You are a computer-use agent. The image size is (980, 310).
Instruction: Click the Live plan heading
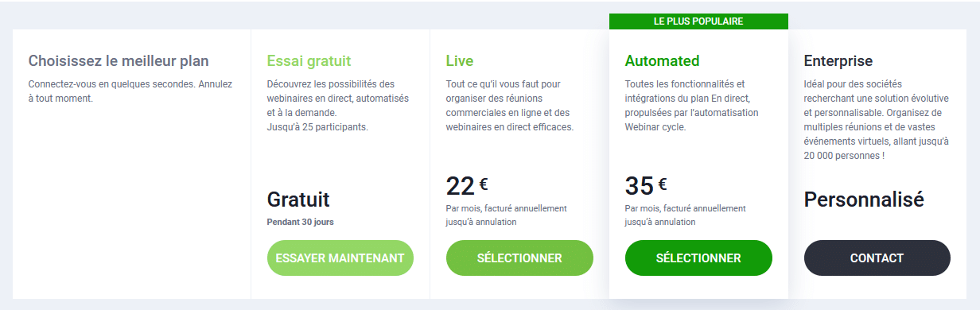pyautogui.click(x=460, y=61)
